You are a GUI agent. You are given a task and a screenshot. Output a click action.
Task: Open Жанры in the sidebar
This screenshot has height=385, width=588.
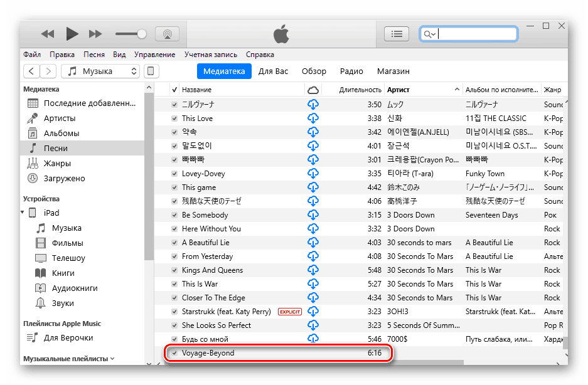point(82,163)
